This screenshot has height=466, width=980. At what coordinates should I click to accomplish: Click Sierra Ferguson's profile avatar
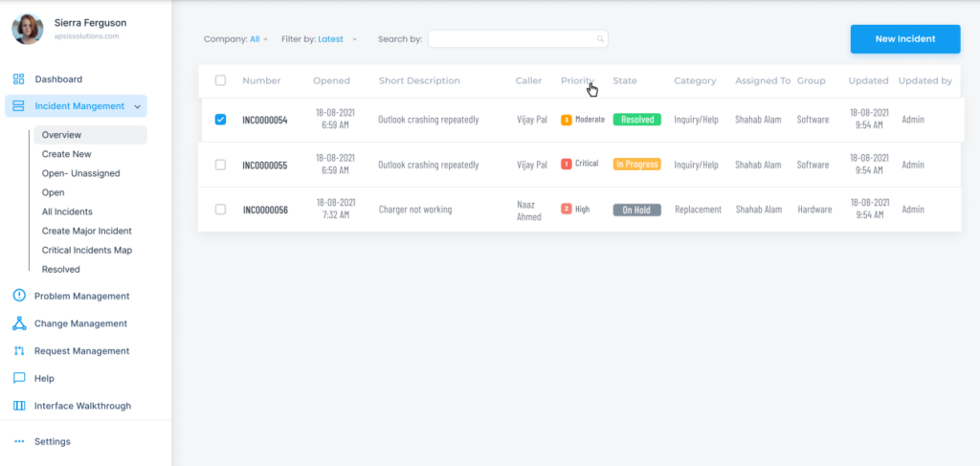click(28, 29)
